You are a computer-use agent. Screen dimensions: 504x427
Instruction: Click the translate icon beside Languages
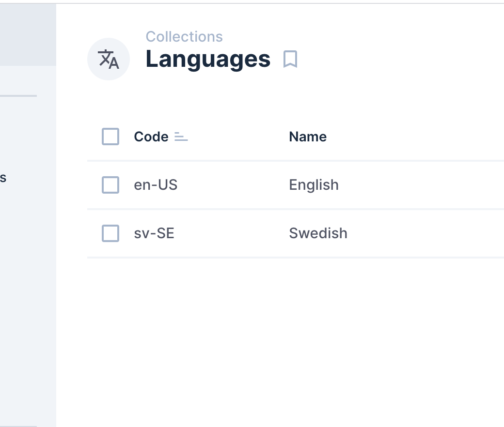pyautogui.click(x=109, y=59)
